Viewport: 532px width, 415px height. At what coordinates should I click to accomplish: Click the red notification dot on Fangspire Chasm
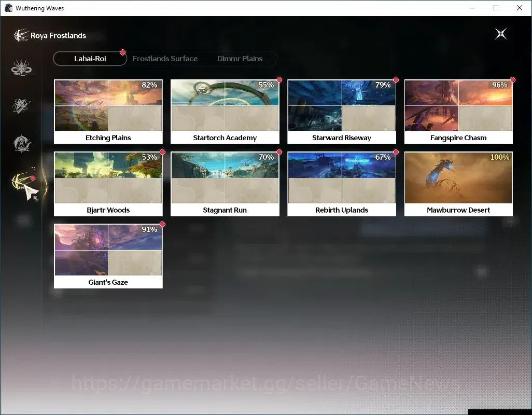click(x=513, y=80)
